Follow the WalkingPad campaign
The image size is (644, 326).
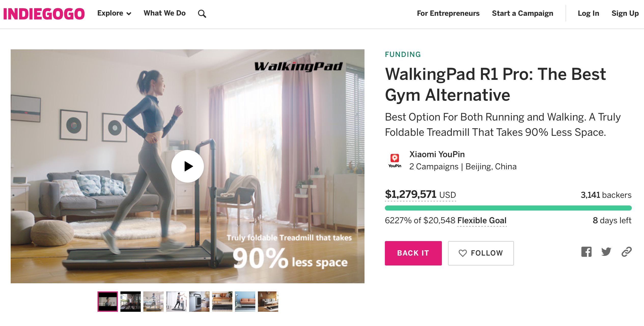pos(481,253)
